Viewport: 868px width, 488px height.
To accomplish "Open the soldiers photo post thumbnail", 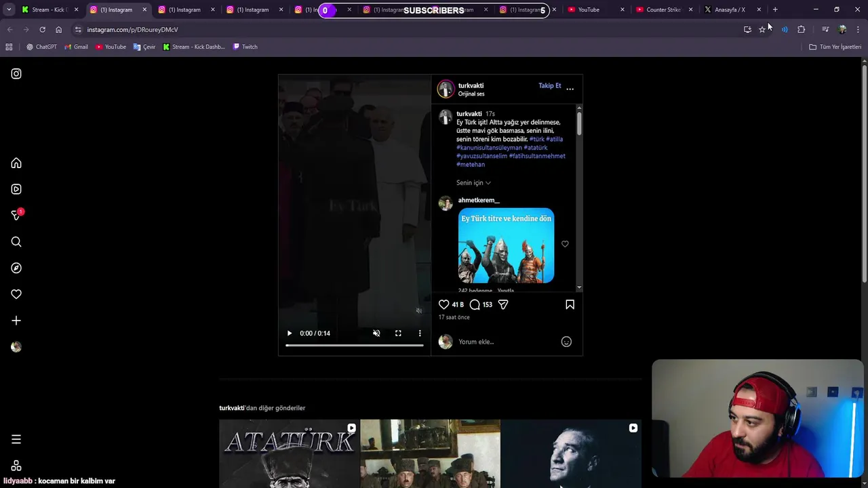I will pos(430,453).
